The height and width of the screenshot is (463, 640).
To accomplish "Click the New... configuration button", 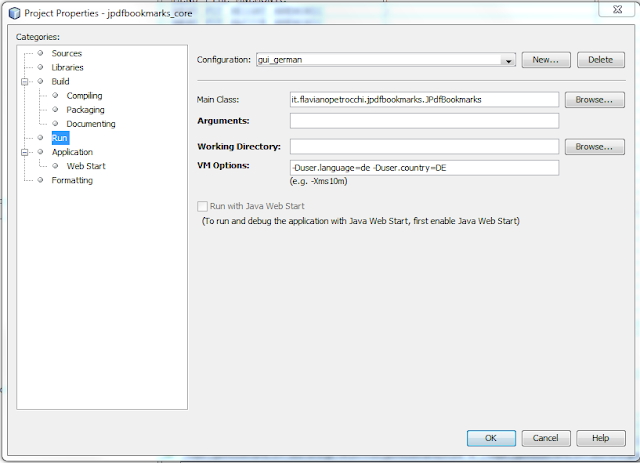I will click(x=546, y=60).
